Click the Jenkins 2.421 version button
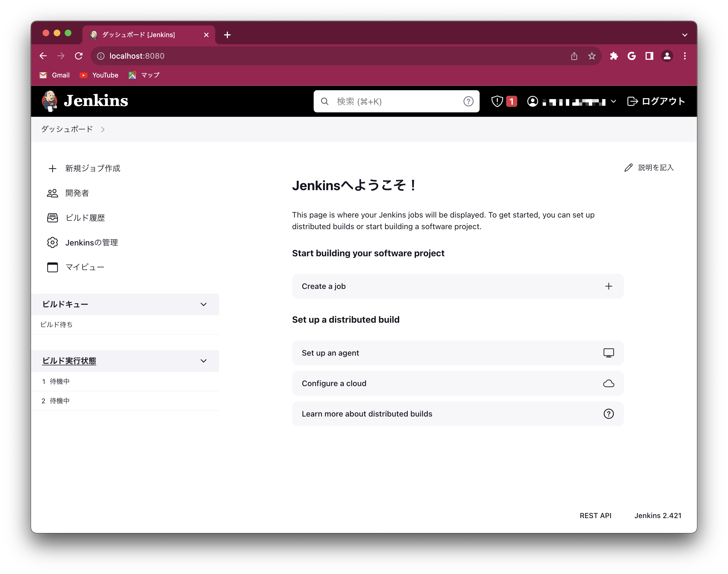728x574 pixels. [x=658, y=516]
